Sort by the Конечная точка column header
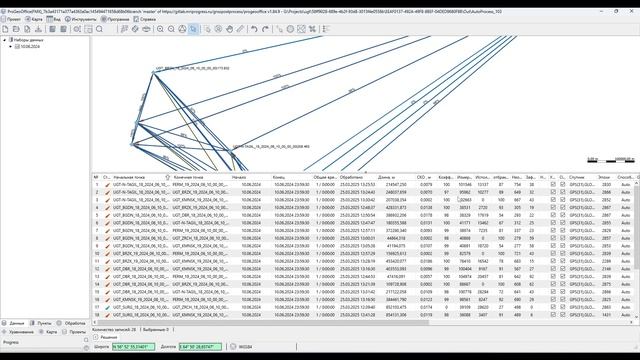The width and height of the screenshot is (640, 360). pyautogui.click(x=189, y=178)
